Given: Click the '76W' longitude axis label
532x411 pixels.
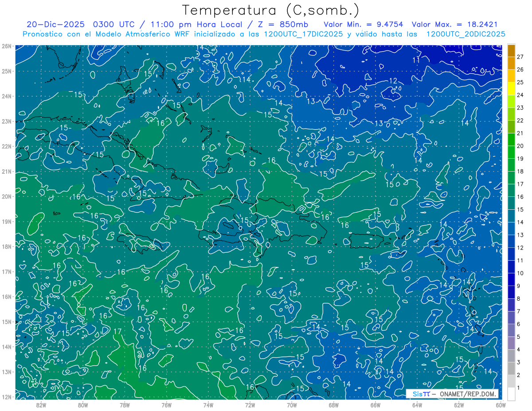Looking at the screenshot, I should [166, 405].
